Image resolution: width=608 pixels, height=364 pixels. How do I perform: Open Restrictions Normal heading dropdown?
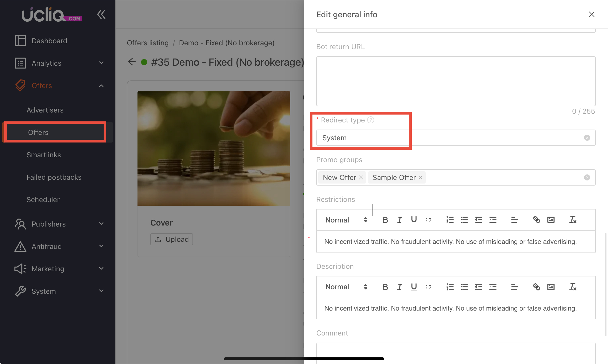point(346,220)
